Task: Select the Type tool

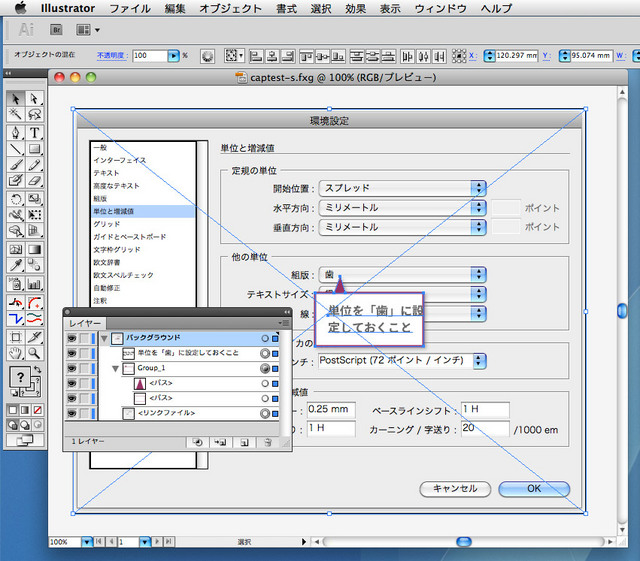Action: pos(34,133)
